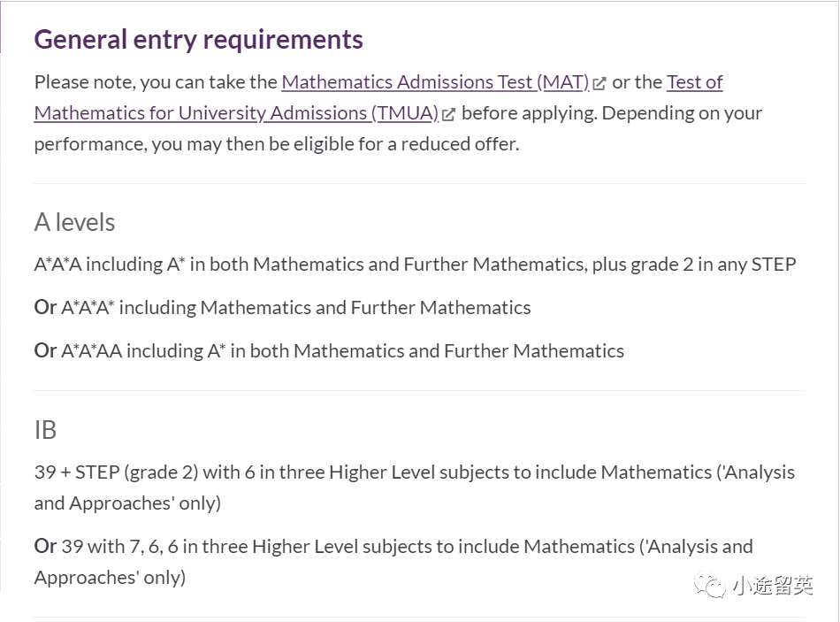Click the General entry requirements heading
This screenshot has width=840, height=622.
[x=199, y=40]
